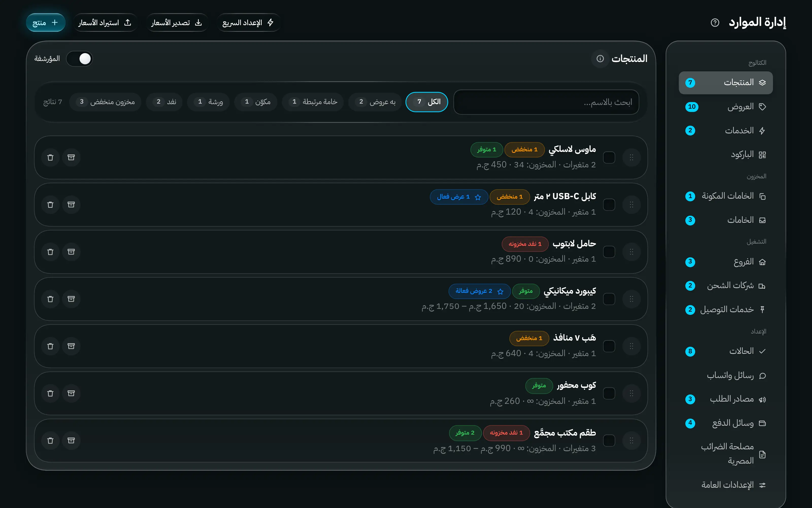Click the drag handle of ماوس لاسلكي row

[x=632, y=157]
